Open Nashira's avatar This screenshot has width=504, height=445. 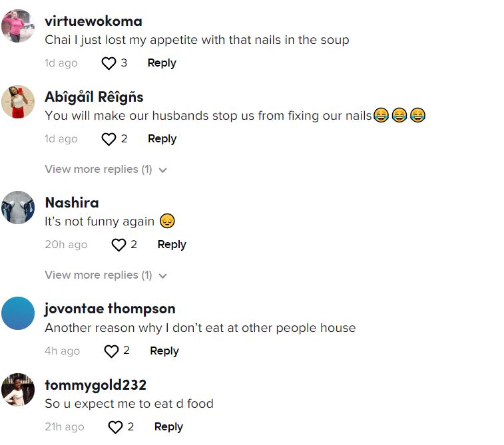pyautogui.click(x=18, y=208)
